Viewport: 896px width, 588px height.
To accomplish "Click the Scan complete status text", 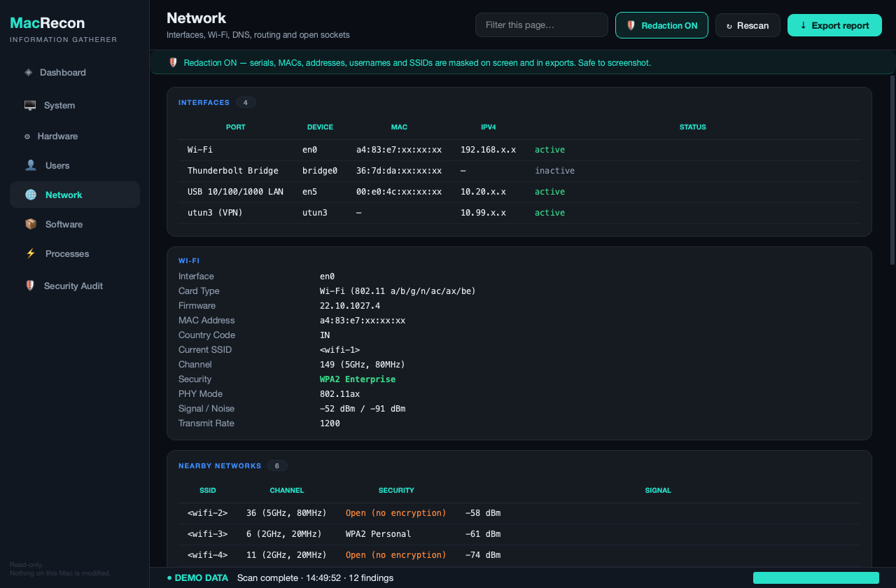I will pyautogui.click(x=315, y=578).
